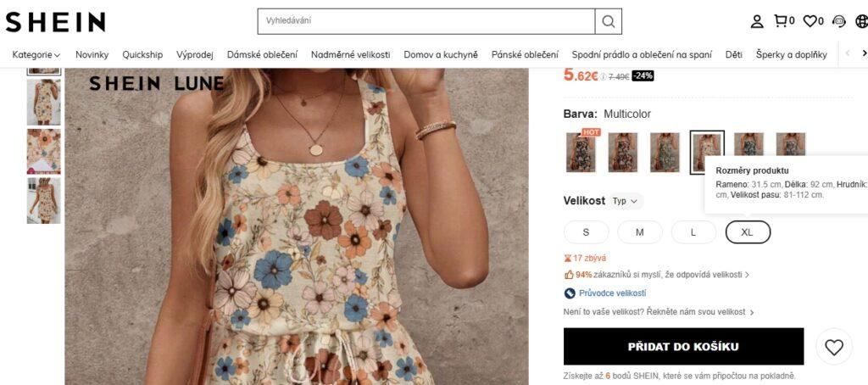
Task: Choose the HOT-labeled color swatch
Action: coord(581,153)
